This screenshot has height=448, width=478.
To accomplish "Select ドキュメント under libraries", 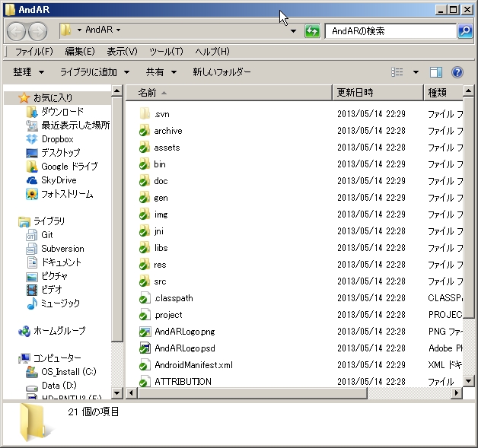I will [x=62, y=262].
